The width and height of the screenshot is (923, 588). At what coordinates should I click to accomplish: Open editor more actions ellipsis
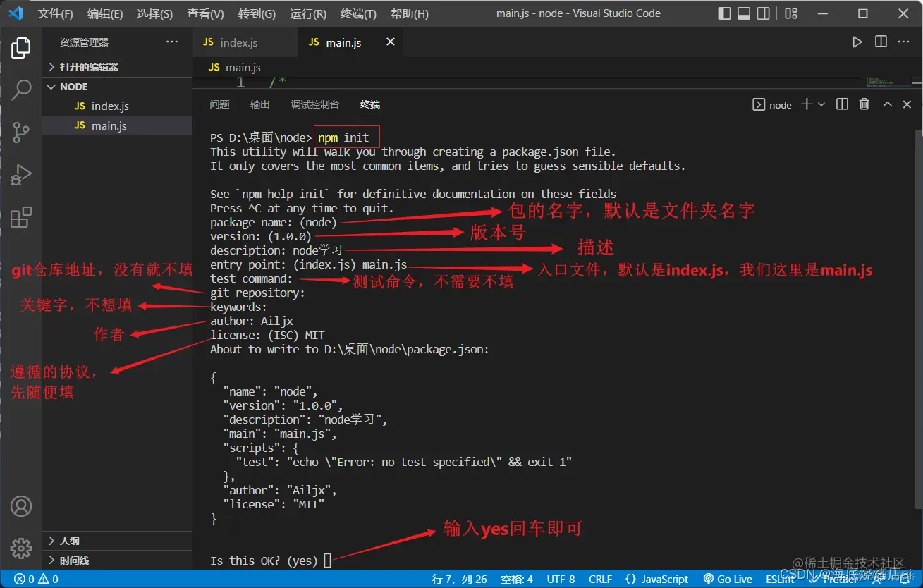pyautogui.click(x=905, y=42)
